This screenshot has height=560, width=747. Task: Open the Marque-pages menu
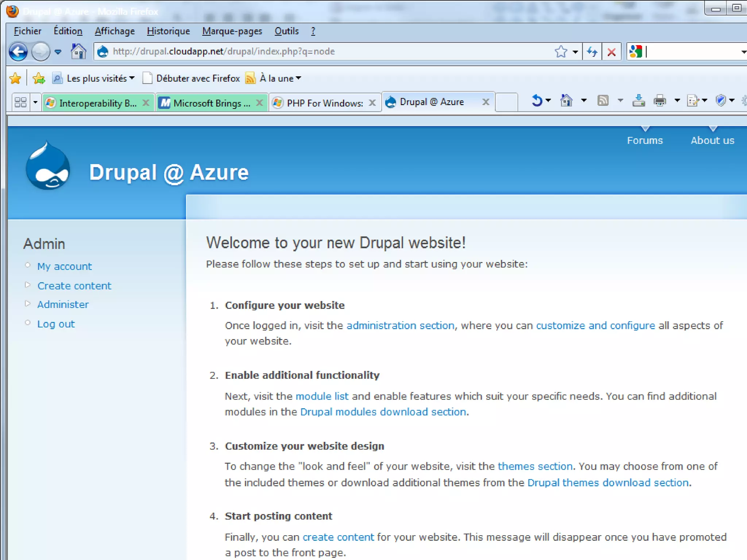point(232,31)
